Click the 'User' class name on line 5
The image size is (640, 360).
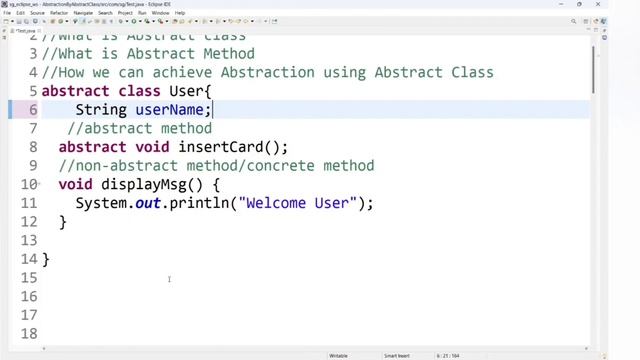point(186,91)
